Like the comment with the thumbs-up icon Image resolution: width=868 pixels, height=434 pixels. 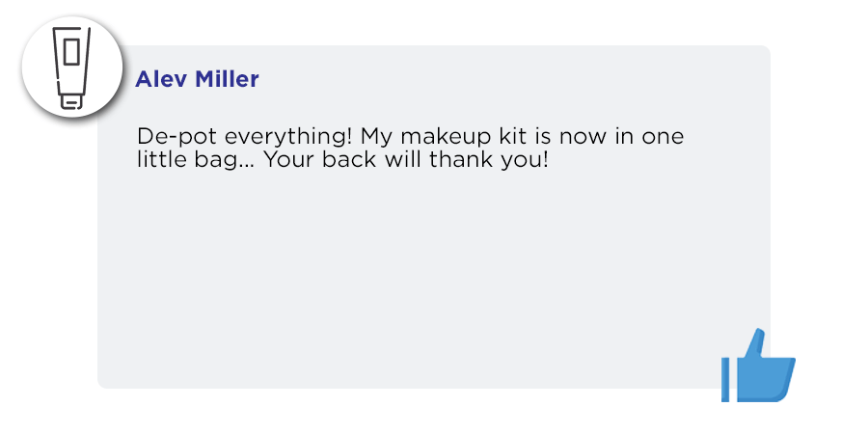click(x=758, y=366)
